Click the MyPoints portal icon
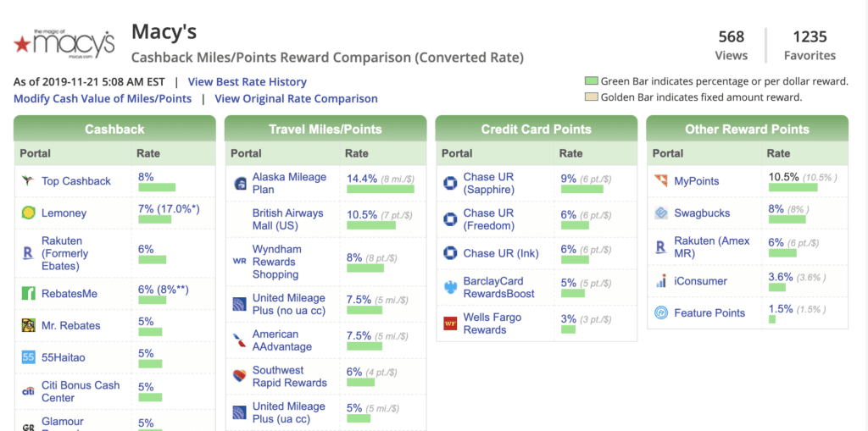 661,181
